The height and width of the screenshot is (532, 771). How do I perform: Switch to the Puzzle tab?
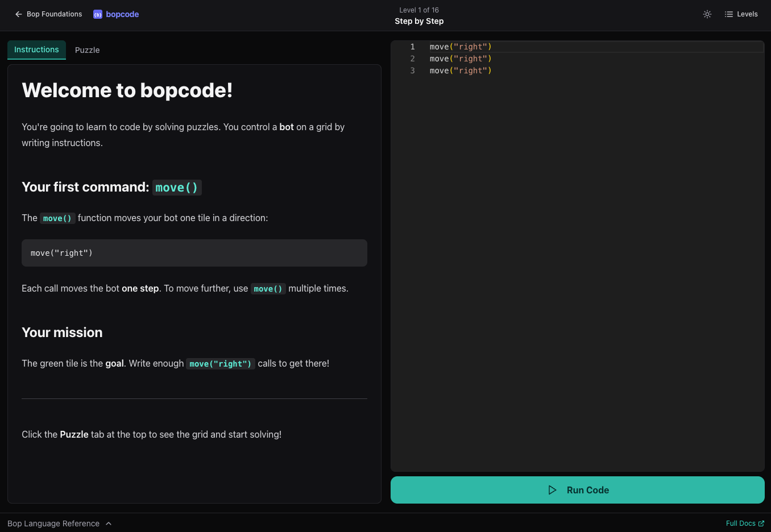[87, 50]
